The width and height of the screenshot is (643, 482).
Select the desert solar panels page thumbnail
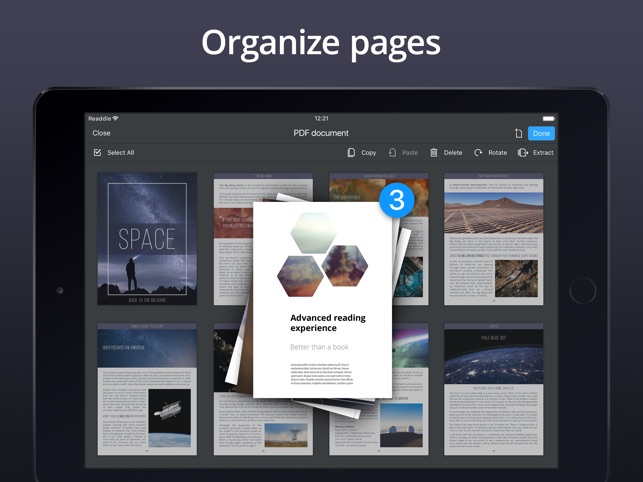tap(494, 239)
